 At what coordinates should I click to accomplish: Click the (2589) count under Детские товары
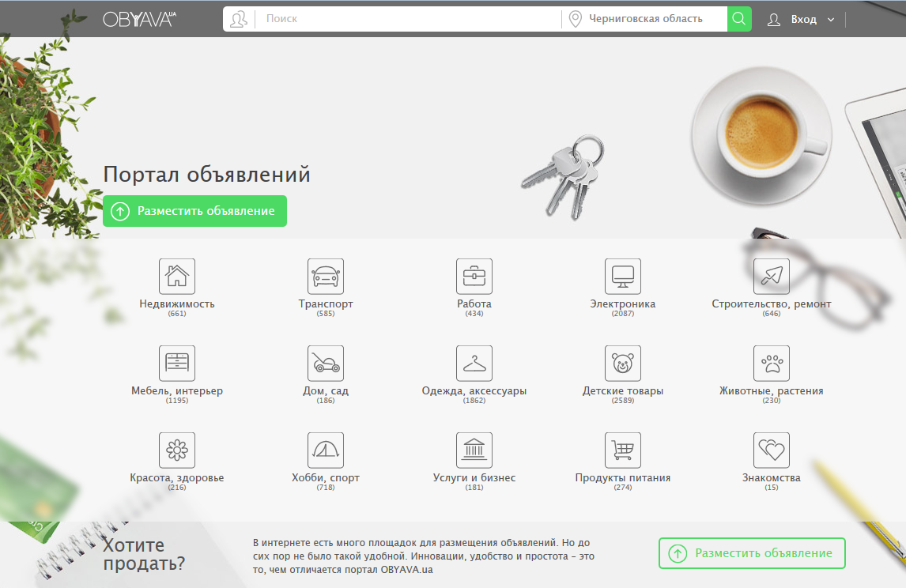point(623,400)
